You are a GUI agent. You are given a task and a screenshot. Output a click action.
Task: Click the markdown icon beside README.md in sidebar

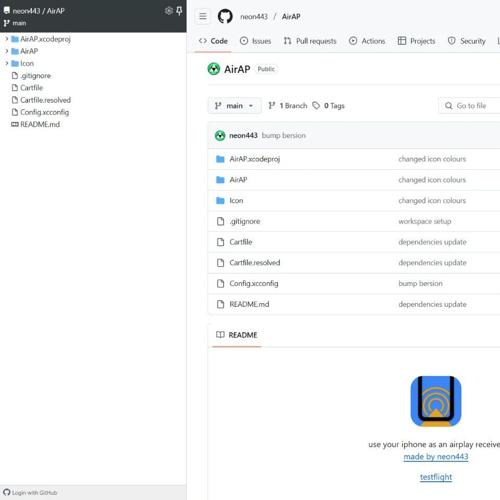pyautogui.click(x=15, y=124)
